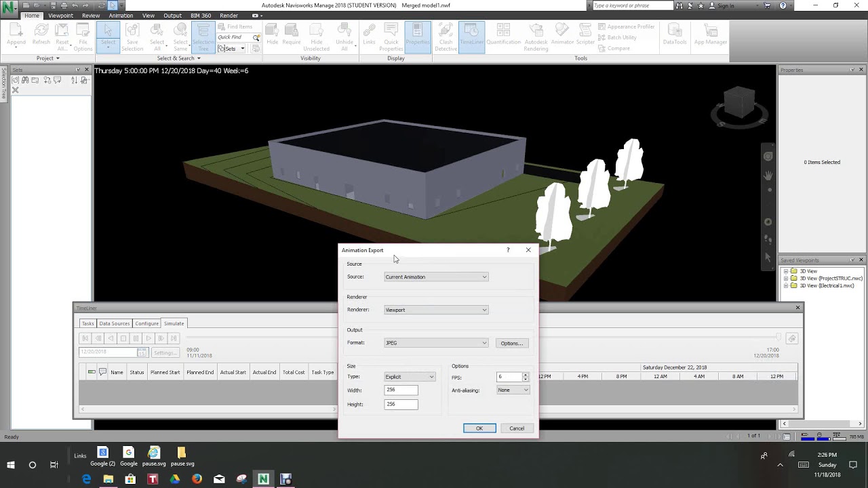The height and width of the screenshot is (488, 868).
Task: Click the Appearance Profiler tool
Action: pyautogui.click(x=626, y=26)
